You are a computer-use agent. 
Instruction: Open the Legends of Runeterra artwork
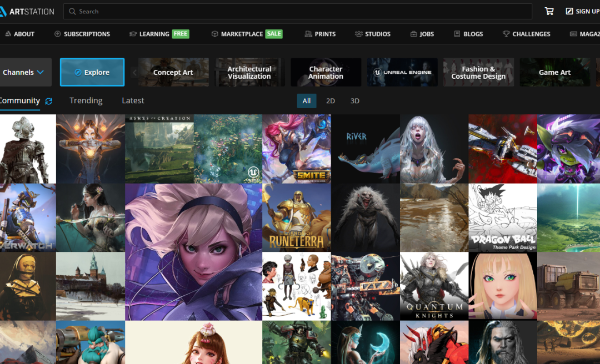point(297,218)
